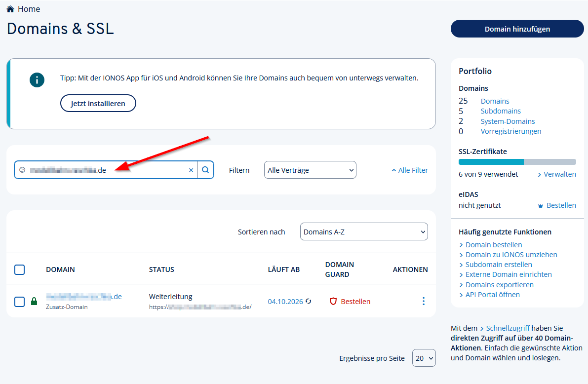The height and width of the screenshot is (384, 588).
Task: Open Externe Domain einrichten link
Action: click(x=509, y=274)
